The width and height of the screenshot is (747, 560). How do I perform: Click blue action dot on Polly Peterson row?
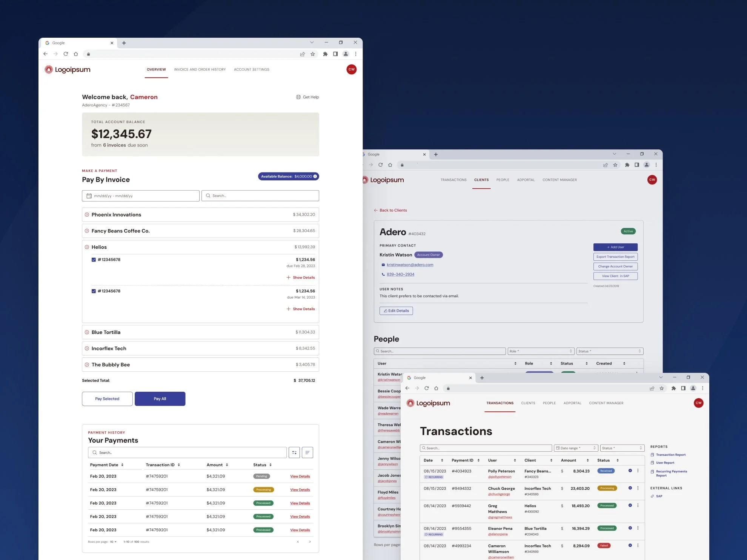click(630, 471)
